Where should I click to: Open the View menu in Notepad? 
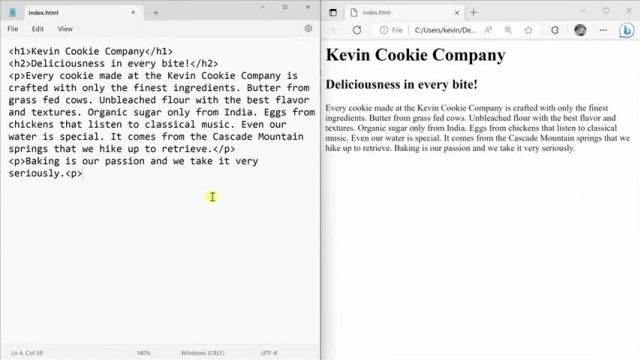point(65,29)
